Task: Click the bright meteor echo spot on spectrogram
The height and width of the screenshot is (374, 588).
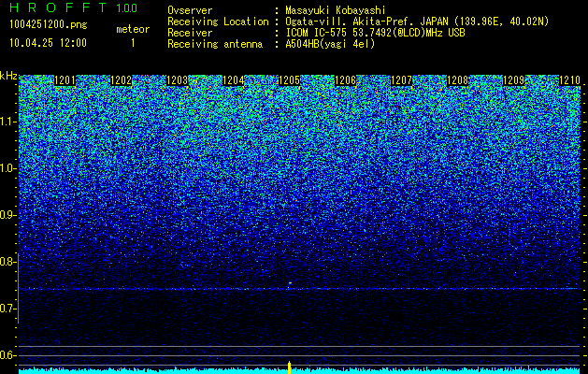Action: point(290,283)
